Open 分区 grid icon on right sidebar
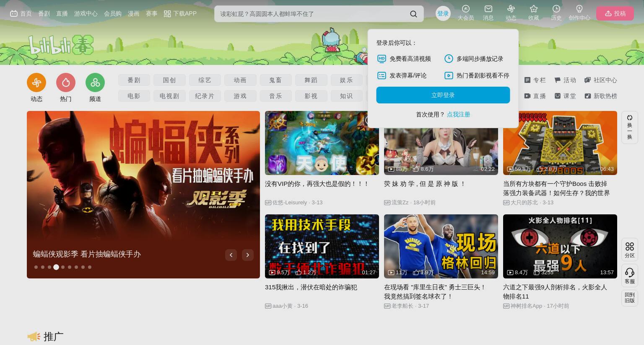Image resolution: width=644 pixels, height=345 pixels. point(629,247)
